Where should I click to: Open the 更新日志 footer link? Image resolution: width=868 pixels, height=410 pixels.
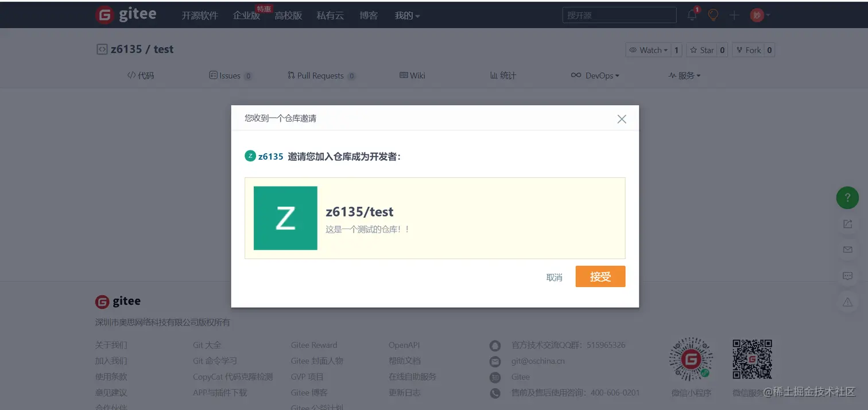405,393
